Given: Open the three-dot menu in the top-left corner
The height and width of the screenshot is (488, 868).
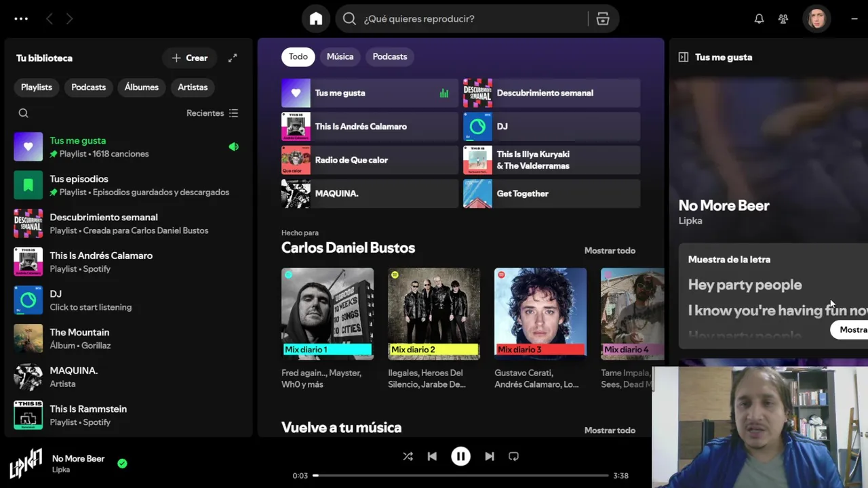Looking at the screenshot, I should (x=21, y=19).
